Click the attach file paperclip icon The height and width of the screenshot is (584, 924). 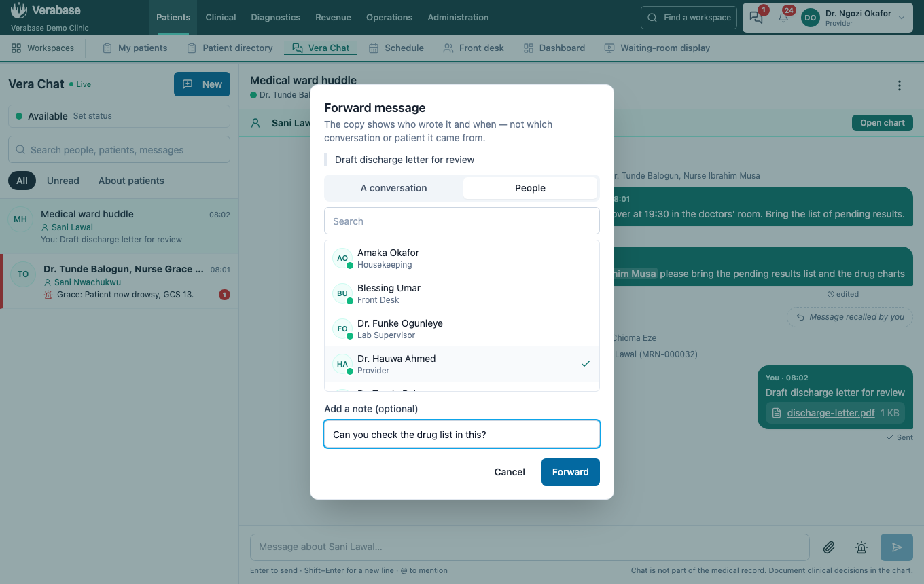829,547
